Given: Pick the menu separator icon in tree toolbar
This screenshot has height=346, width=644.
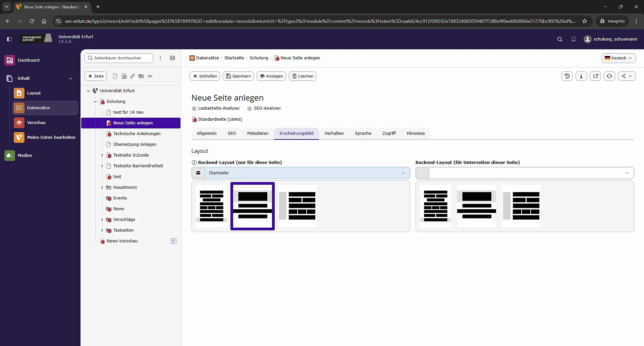Looking at the screenshot, I should pos(150,76).
